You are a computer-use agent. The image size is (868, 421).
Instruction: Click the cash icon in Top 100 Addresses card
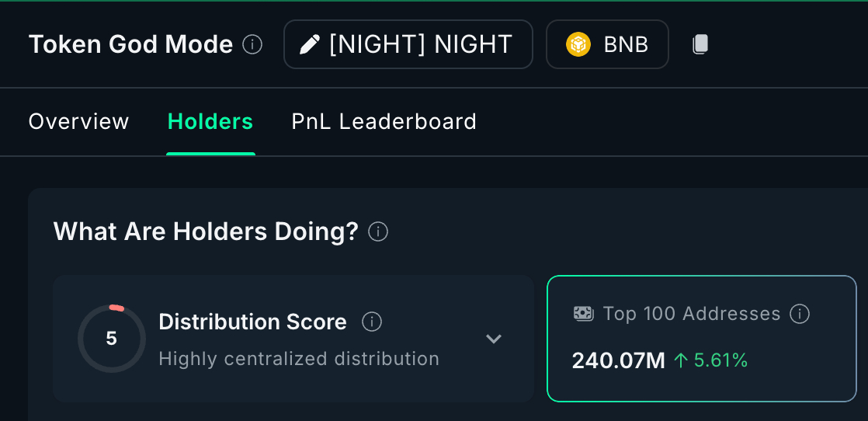click(583, 314)
